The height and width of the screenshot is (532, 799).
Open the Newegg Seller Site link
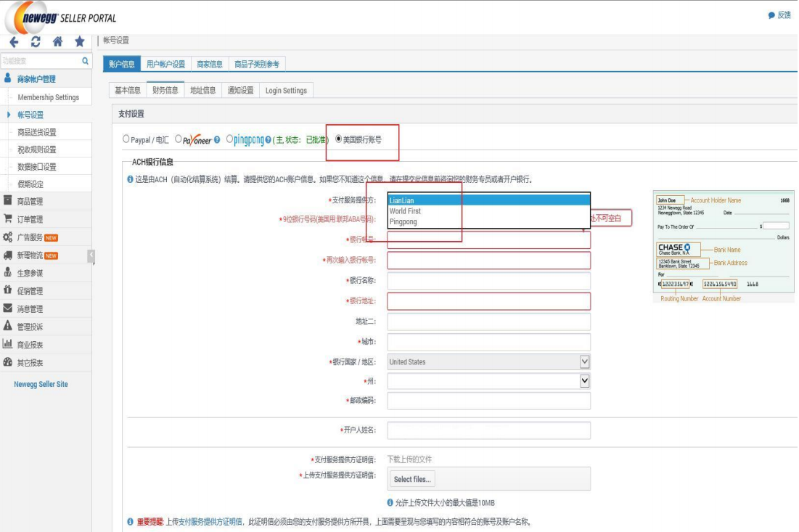click(41, 384)
